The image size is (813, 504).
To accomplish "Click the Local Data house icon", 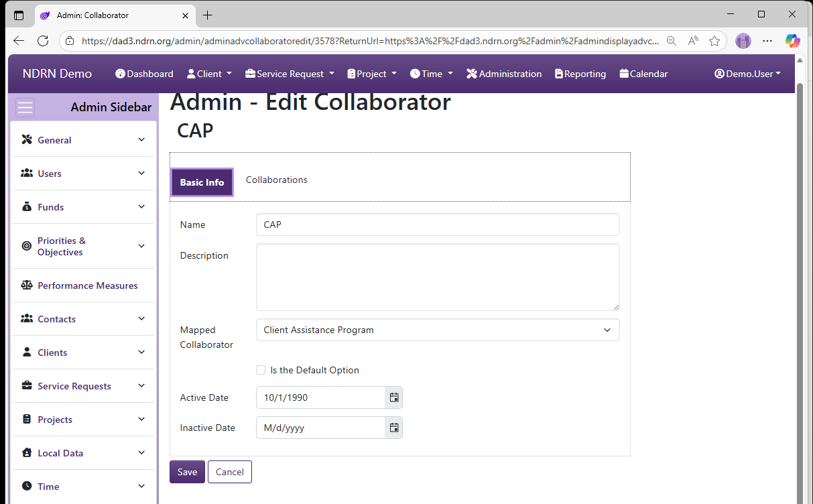I will tap(27, 452).
